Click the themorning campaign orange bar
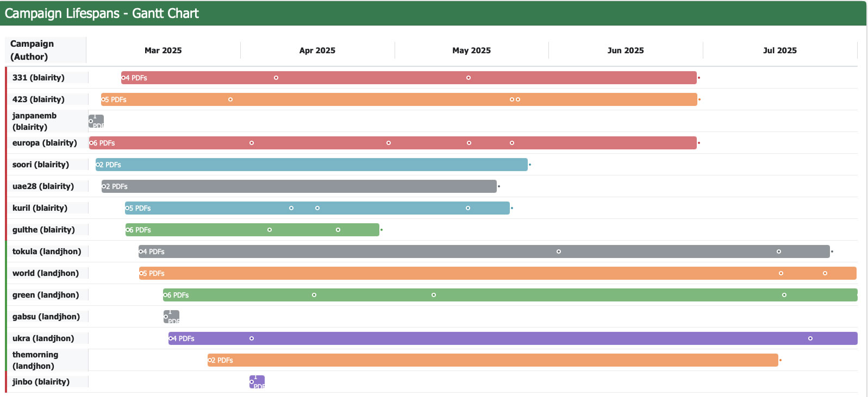868x397 pixels. [x=492, y=360]
